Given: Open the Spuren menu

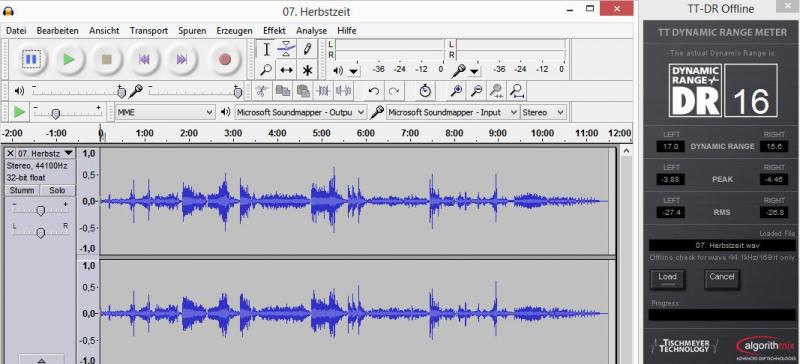Looking at the screenshot, I should click(x=192, y=31).
